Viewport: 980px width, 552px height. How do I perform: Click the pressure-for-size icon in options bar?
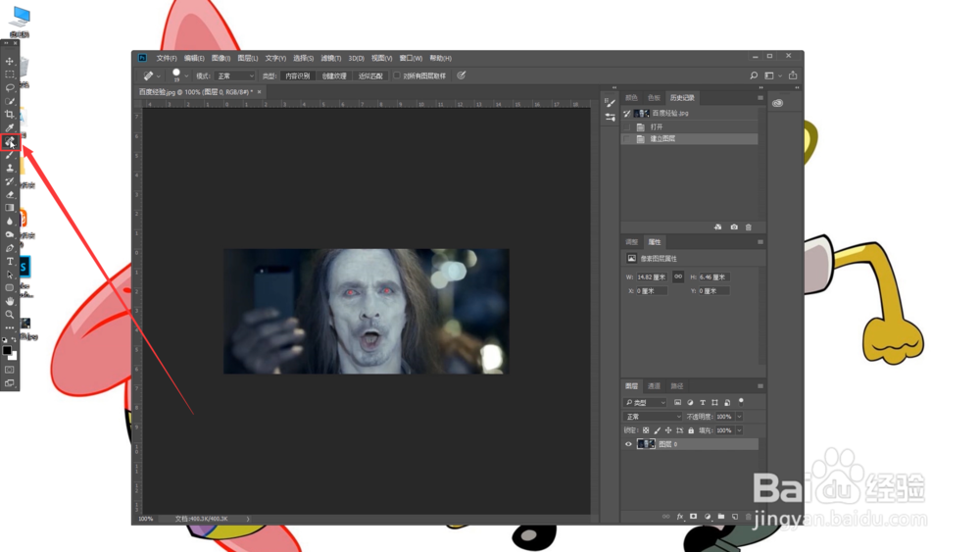[x=462, y=75]
